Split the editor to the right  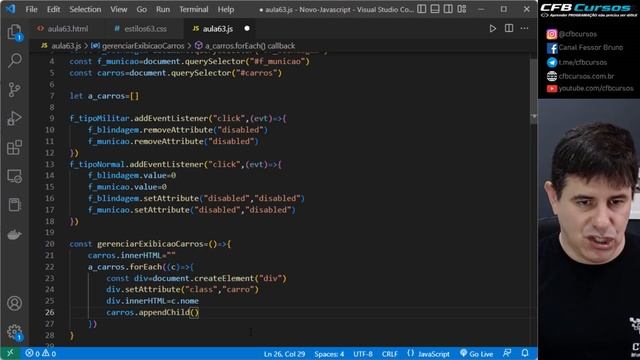pos(509,29)
